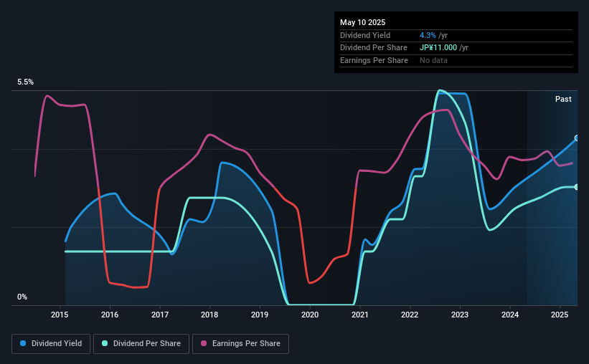Screen dimensions: 589x364
Task: Click the 2025 x-axis label
Action: coord(560,315)
